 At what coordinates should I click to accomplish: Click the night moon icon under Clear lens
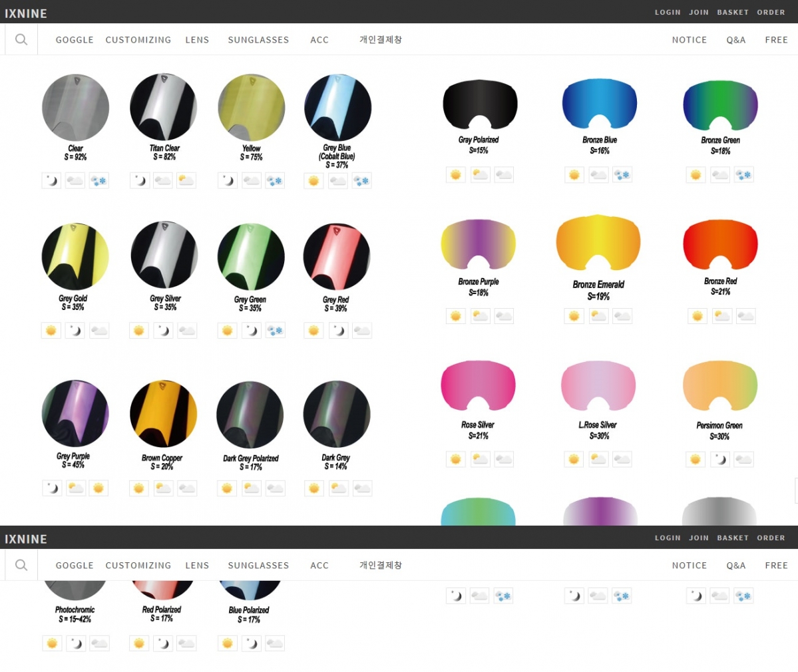[51, 180]
